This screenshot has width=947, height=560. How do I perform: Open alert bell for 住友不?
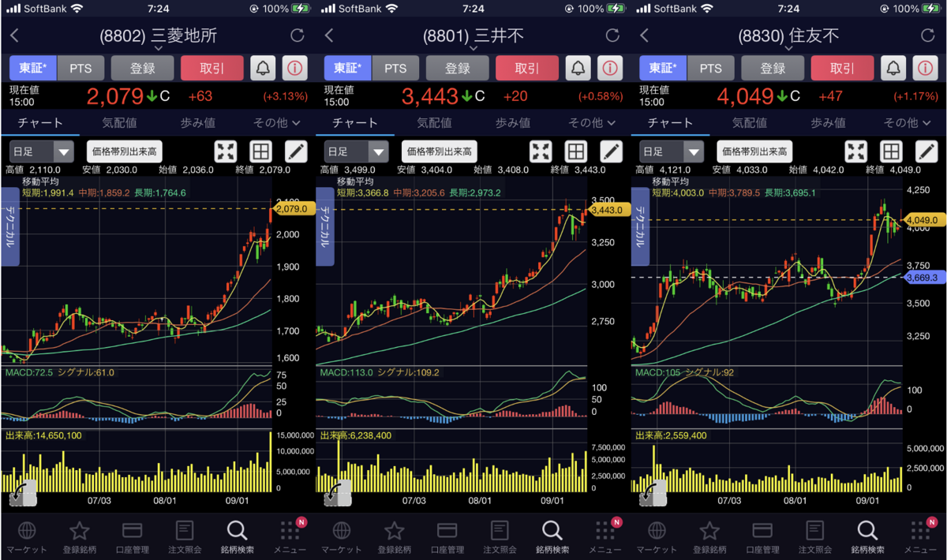tap(893, 69)
